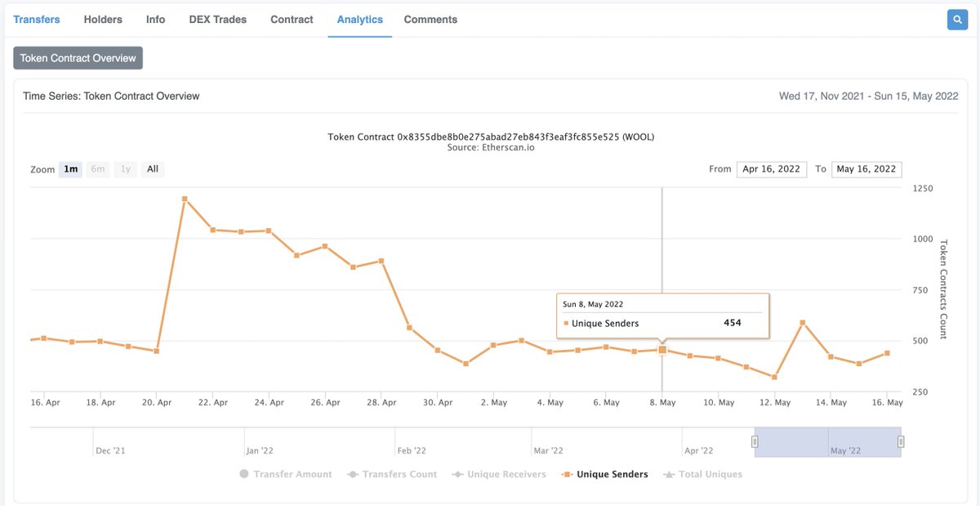Screen dimensions: 980x506
Task: Click the blue search icon button
Action: point(957,20)
